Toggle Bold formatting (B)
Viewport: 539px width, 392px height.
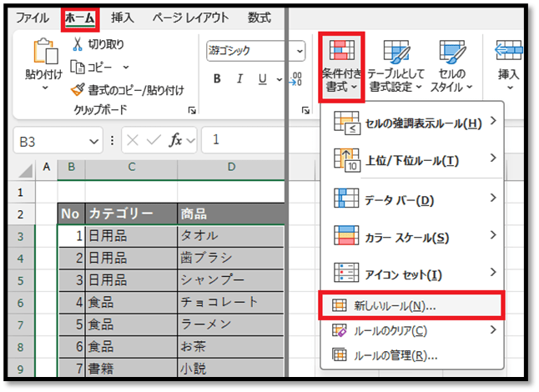217,79
